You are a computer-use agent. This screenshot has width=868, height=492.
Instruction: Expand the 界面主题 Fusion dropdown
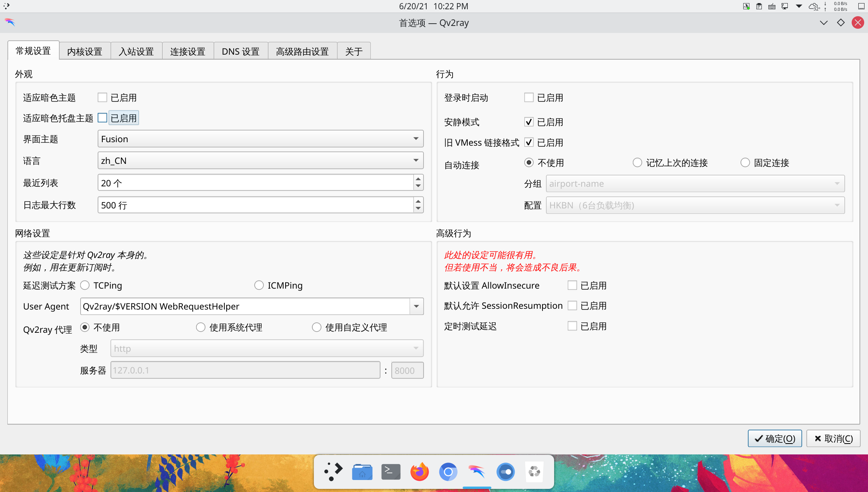pos(260,139)
